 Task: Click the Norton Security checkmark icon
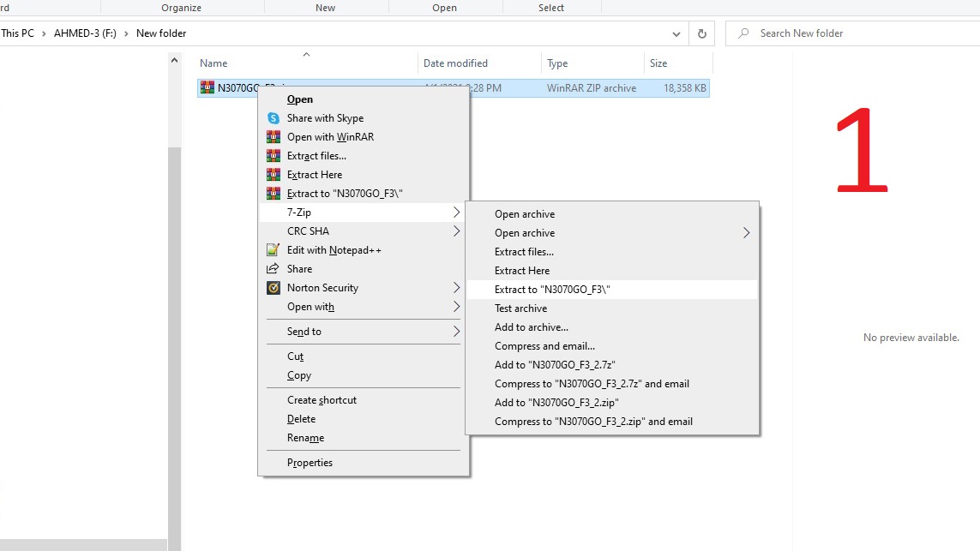point(273,288)
